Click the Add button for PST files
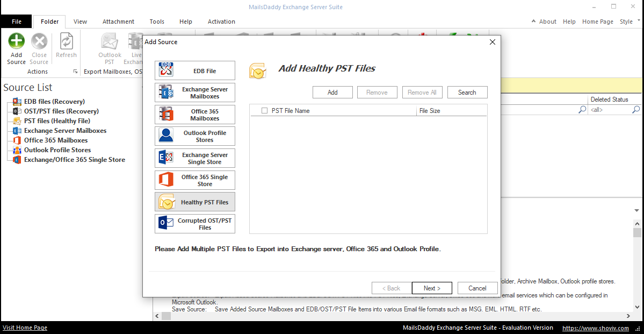Image resolution: width=644 pixels, height=334 pixels. pos(332,92)
